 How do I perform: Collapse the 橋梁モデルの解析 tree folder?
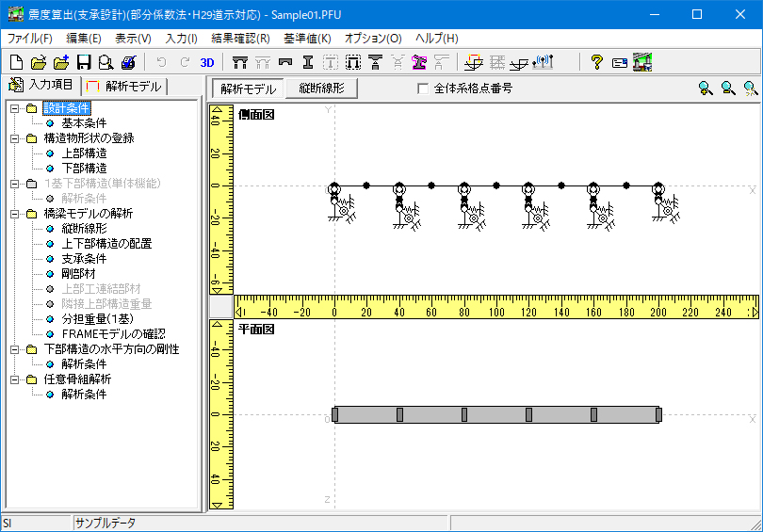coord(14,214)
